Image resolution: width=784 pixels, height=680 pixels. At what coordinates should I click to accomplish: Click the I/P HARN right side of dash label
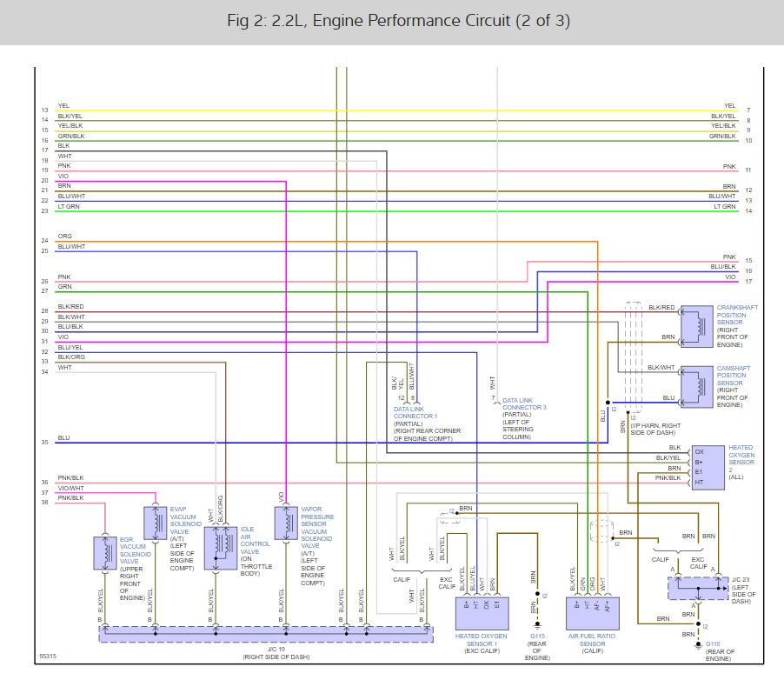point(655,429)
